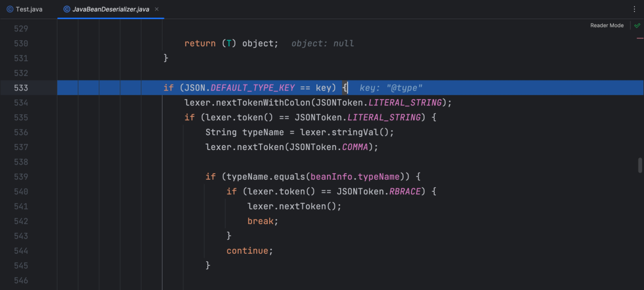644x290 pixels.
Task: Click RBRACE constant on line 540
Action: pos(405,192)
